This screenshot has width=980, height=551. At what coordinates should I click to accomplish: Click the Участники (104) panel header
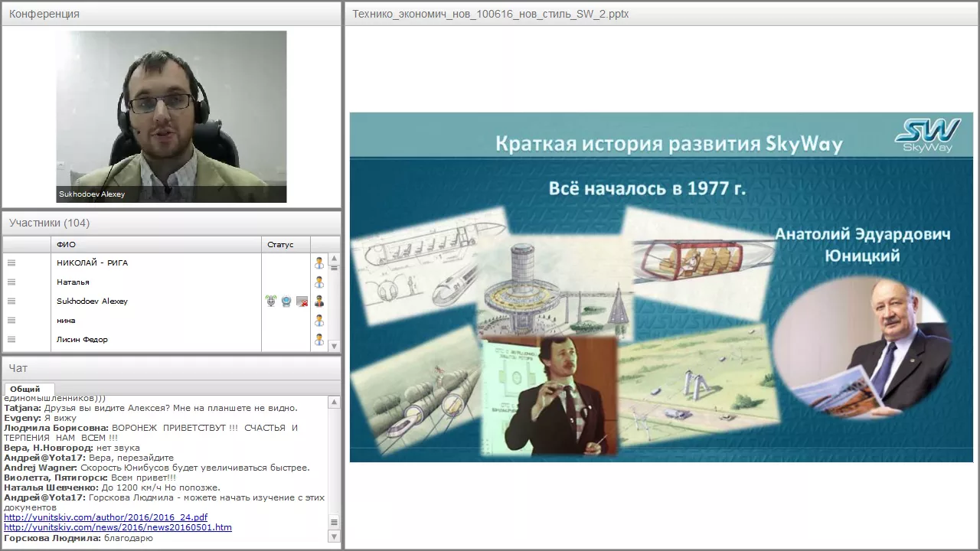pyautogui.click(x=171, y=223)
